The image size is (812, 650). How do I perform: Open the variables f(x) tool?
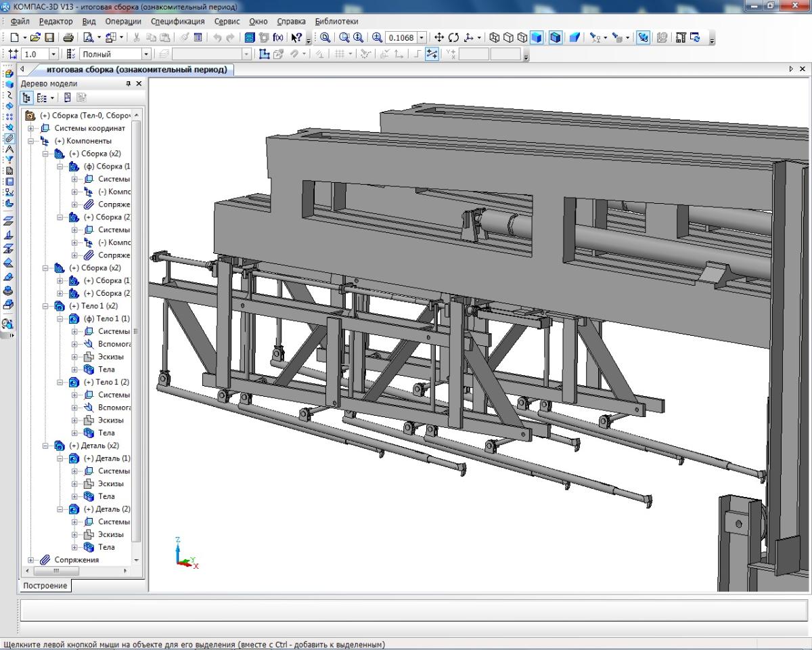click(x=278, y=38)
